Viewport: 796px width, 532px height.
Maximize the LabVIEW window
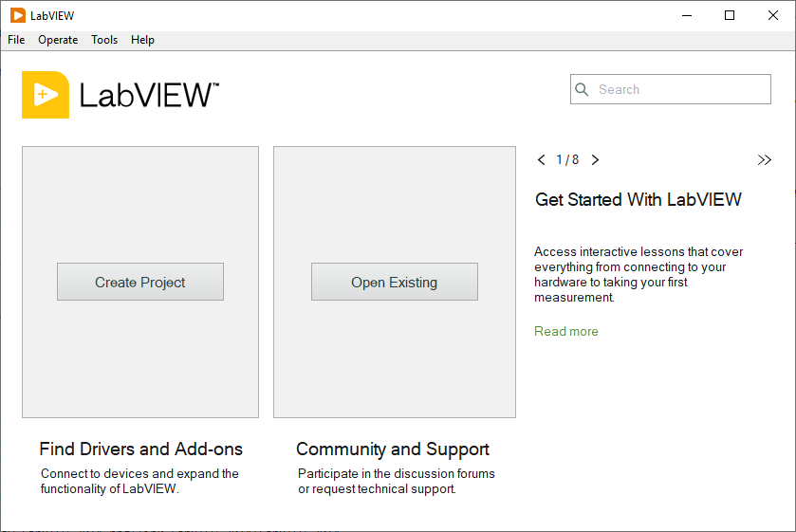tap(730, 15)
